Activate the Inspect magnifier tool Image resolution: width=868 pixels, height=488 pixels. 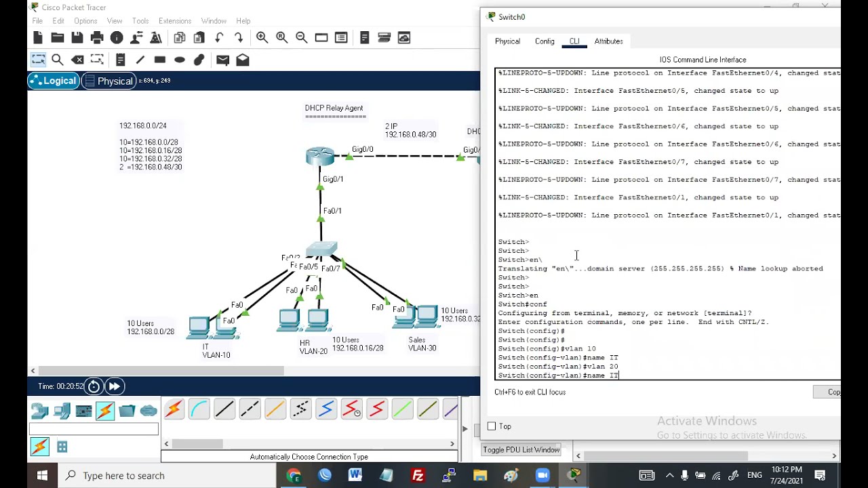click(58, 60)
